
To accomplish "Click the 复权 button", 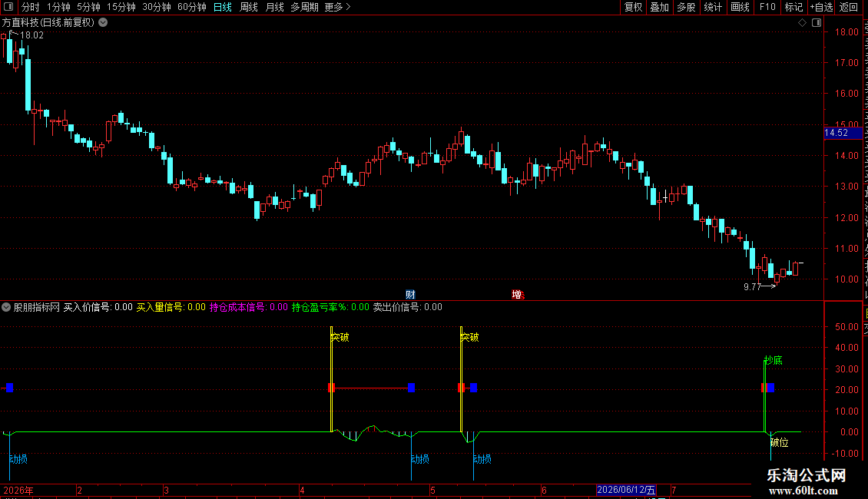I will [633, 7].
